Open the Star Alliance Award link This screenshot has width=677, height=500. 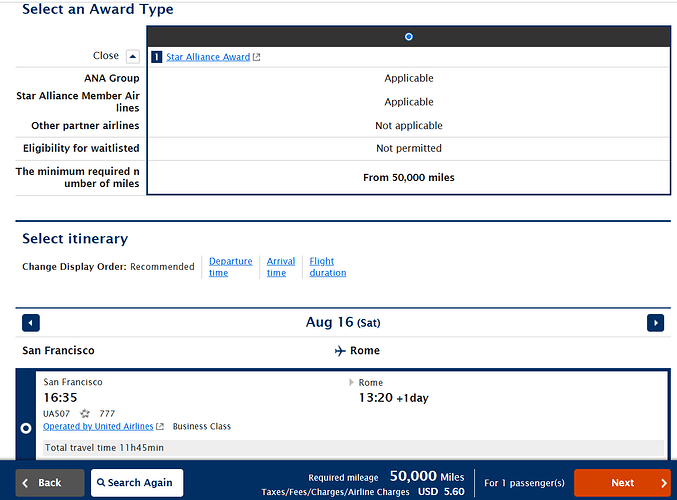point(208,57)
